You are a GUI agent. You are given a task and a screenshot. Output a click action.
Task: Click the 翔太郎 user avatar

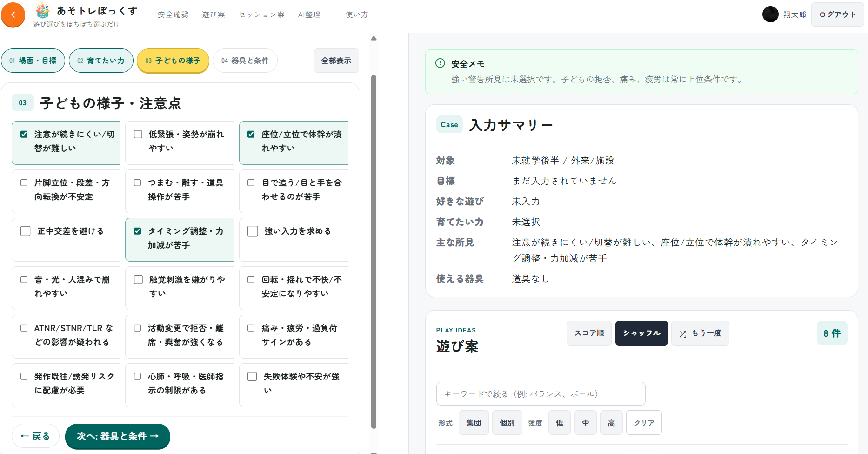770,14
